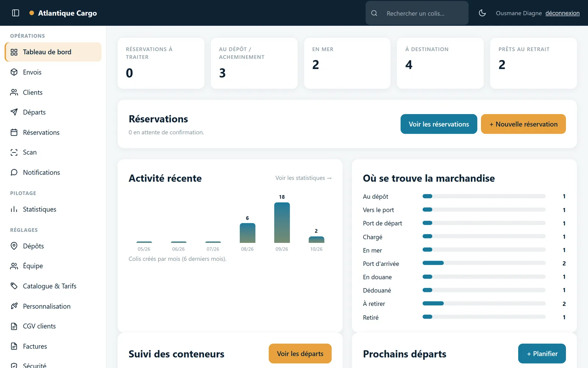Image resolution: width=588 pixels, height=368 pixels.
Task: Click the Port d'arrivée progress bar
Action: point(484,263)
